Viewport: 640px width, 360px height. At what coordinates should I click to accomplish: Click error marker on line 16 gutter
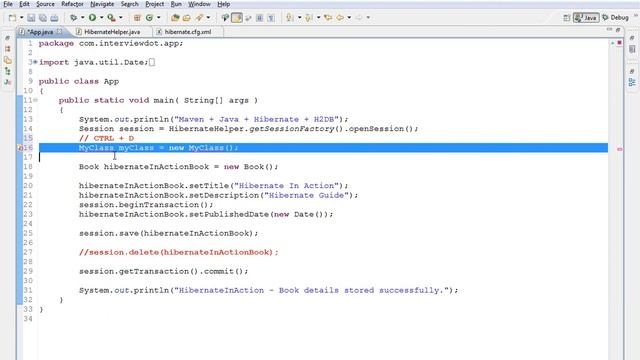20,148
